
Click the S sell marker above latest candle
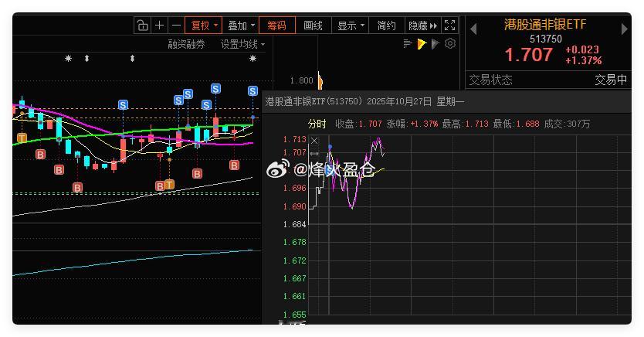253,91
